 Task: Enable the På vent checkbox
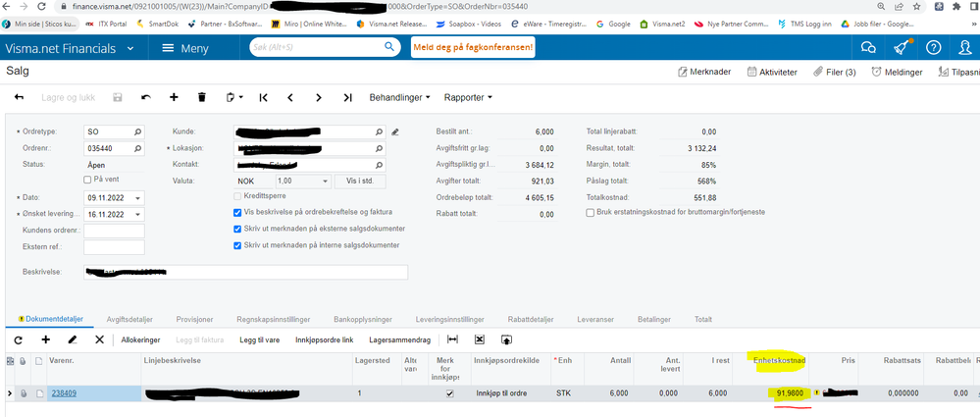pos(87,180)
